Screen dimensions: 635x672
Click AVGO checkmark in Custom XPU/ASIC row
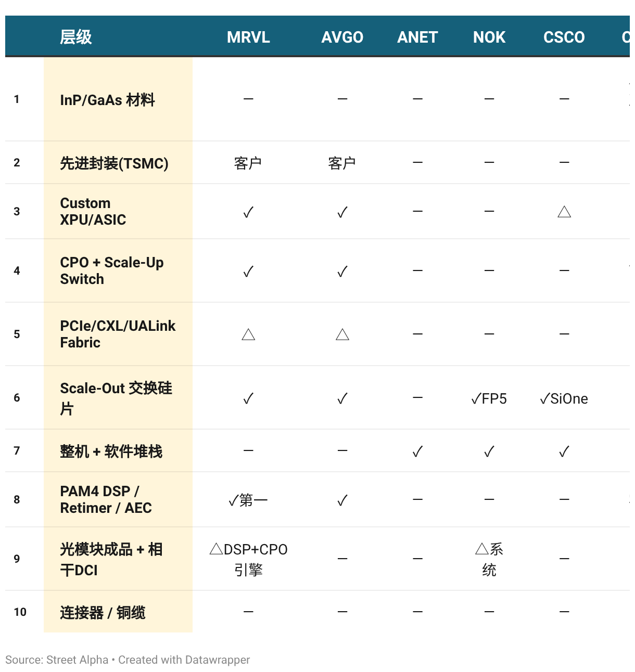pos(342,212)
